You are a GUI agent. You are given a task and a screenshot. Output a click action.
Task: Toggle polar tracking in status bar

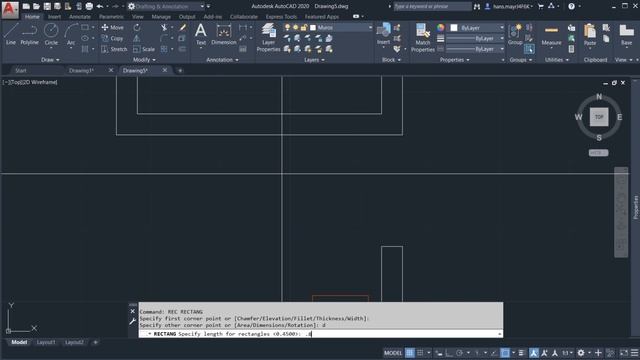[x=460, y=353]
